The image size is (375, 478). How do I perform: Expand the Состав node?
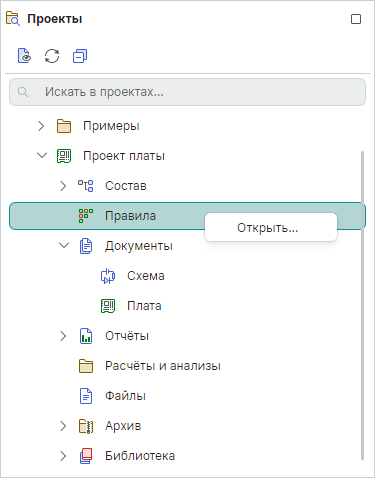tap(63, 186)
